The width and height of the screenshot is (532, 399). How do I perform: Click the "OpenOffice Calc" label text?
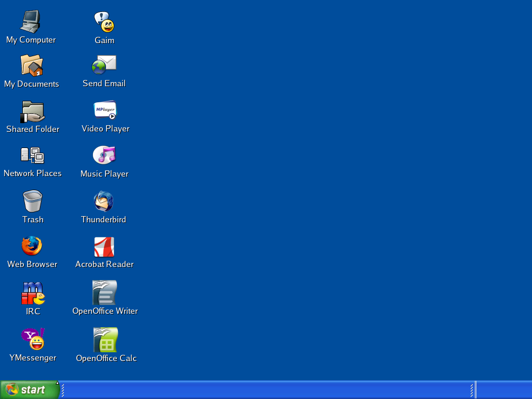[106, 358]
